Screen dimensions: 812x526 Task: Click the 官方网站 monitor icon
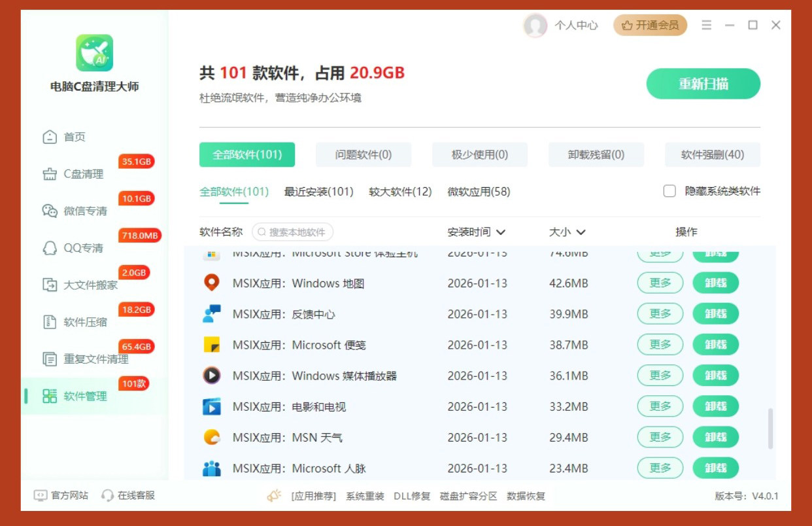[41, 495]
